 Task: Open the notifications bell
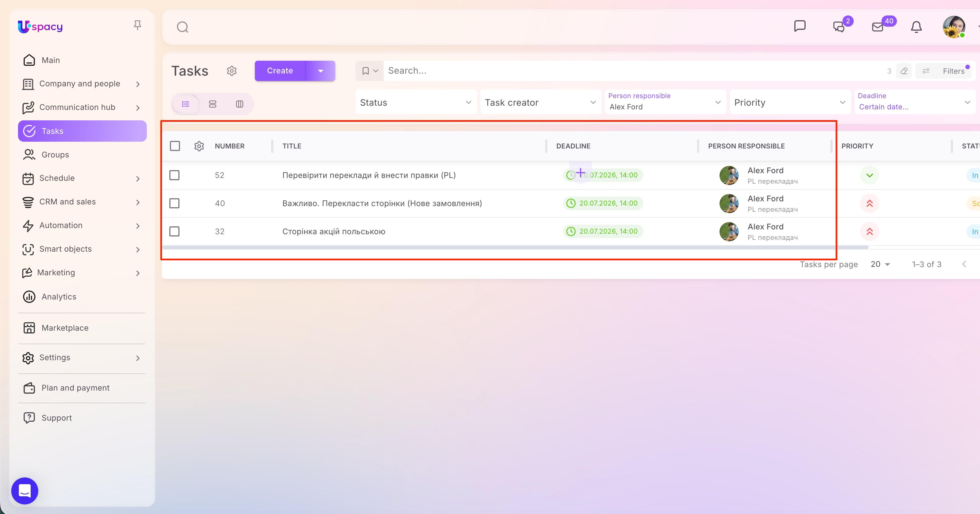(916, 27)
